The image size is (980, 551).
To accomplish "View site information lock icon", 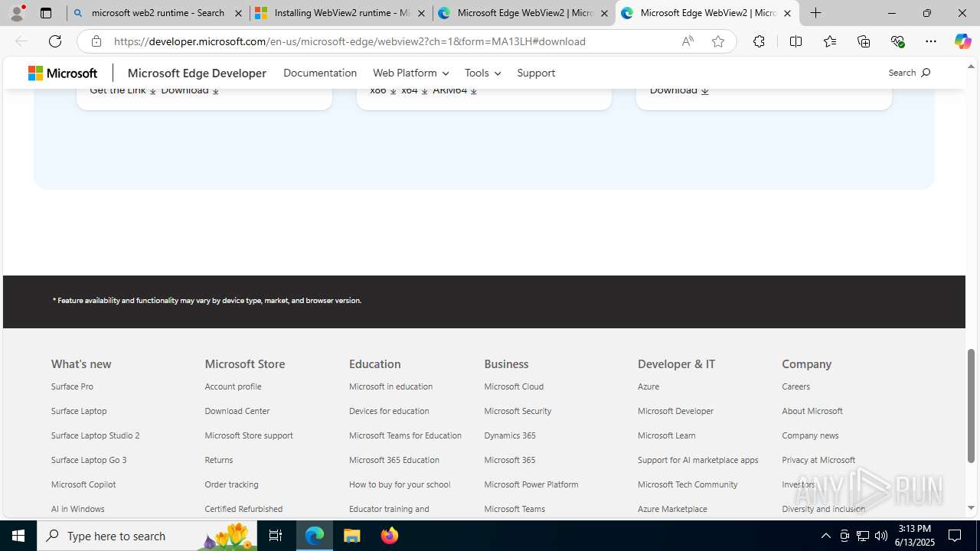I will (x=96, y=41).
